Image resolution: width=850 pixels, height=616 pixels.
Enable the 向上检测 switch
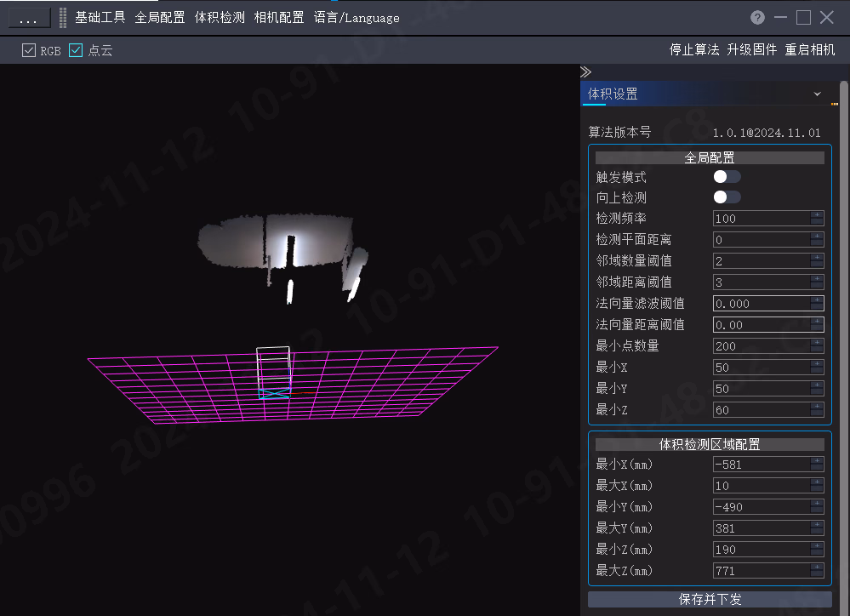pos(727,197)
